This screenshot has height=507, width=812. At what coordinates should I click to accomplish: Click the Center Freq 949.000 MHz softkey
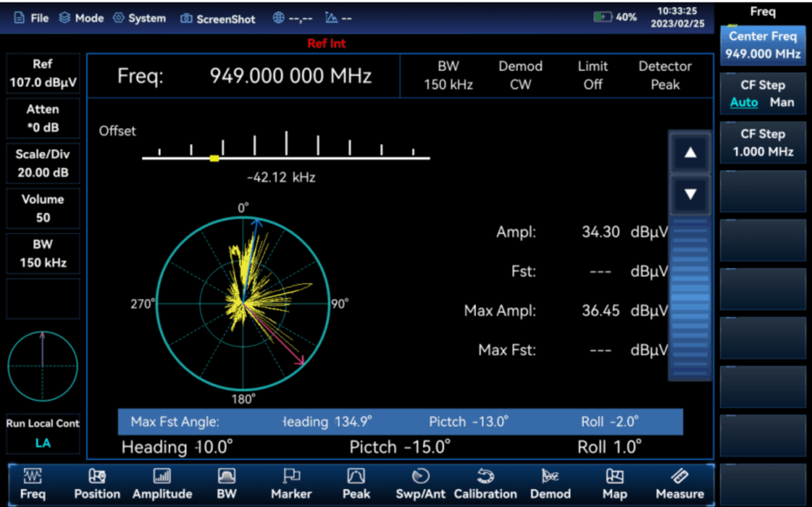point(763,45)
